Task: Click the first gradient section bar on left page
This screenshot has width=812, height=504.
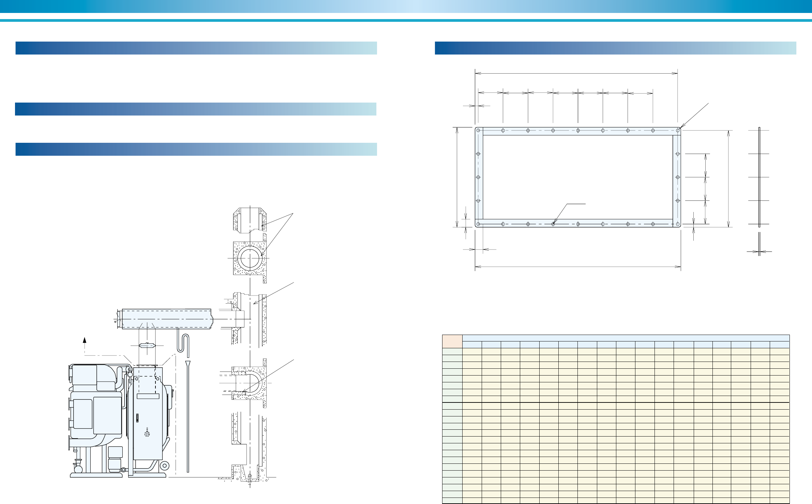Action: pyautogui.click(x=196, y=48)
